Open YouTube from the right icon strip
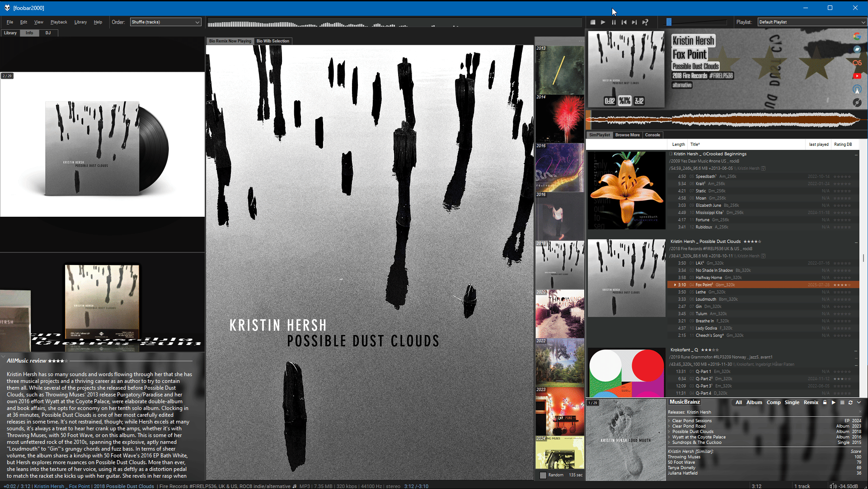Image resolution: width=868 pixels, height=489 pixels. 857,76
